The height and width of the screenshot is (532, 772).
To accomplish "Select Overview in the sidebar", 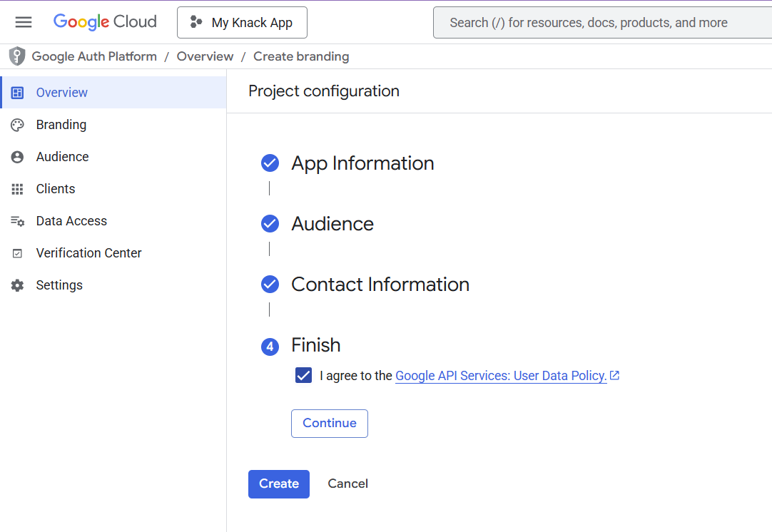I will [62, 93].
